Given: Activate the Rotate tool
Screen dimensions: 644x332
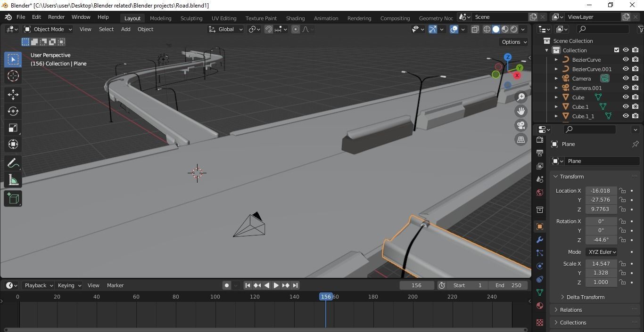Looking at the screenshot, I should (13, 111).
